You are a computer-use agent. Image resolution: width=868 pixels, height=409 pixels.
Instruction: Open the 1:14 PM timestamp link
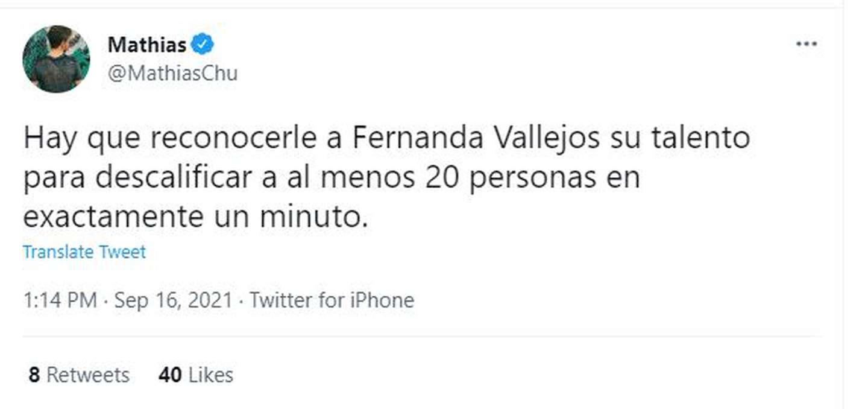point(59,300)
